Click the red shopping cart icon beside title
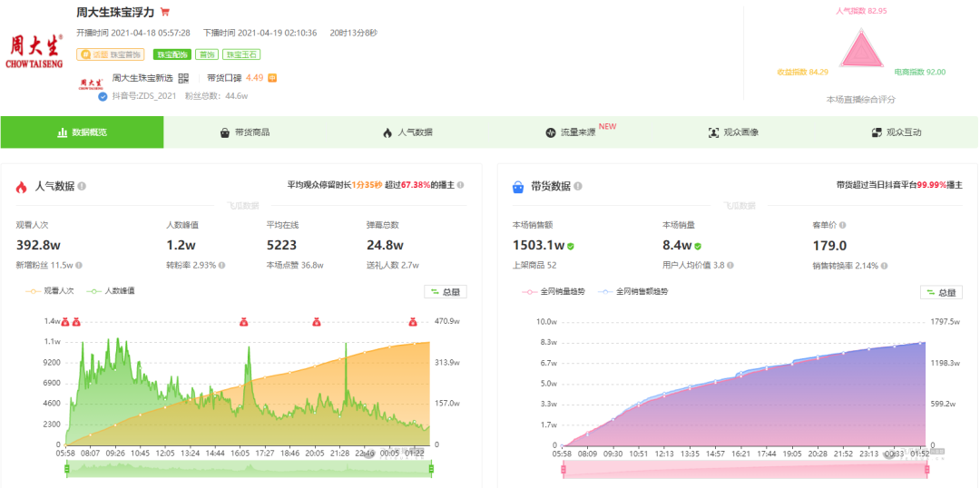Image resolution: width=980 pixels, height=488 pixels. [165, 12]
